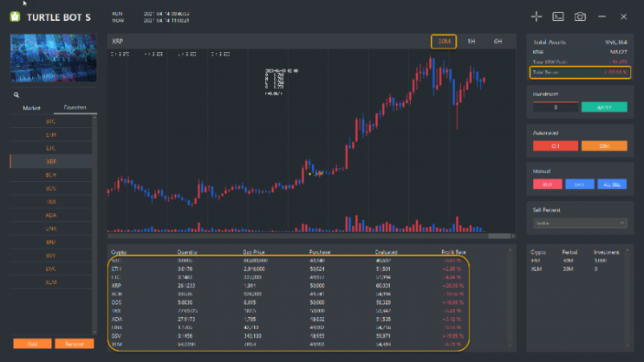Select XLM in the favorites list
644x362 pixels.
coord(51,282)
